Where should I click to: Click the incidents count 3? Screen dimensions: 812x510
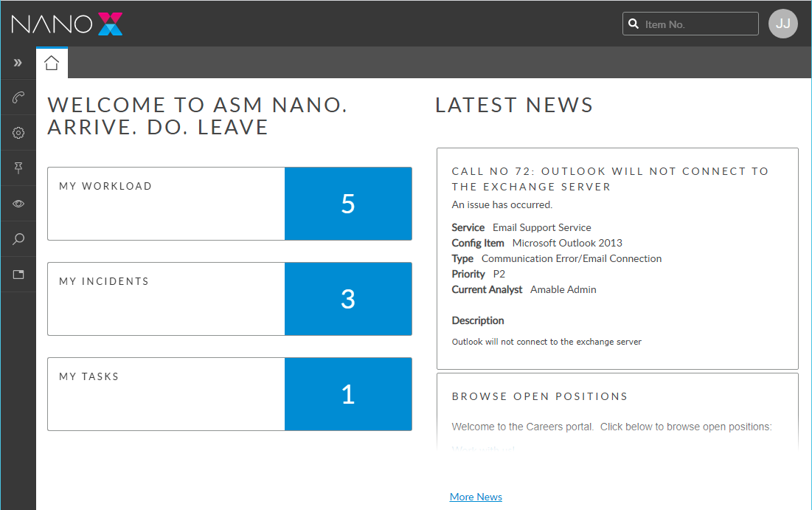[x=348, y=299]
